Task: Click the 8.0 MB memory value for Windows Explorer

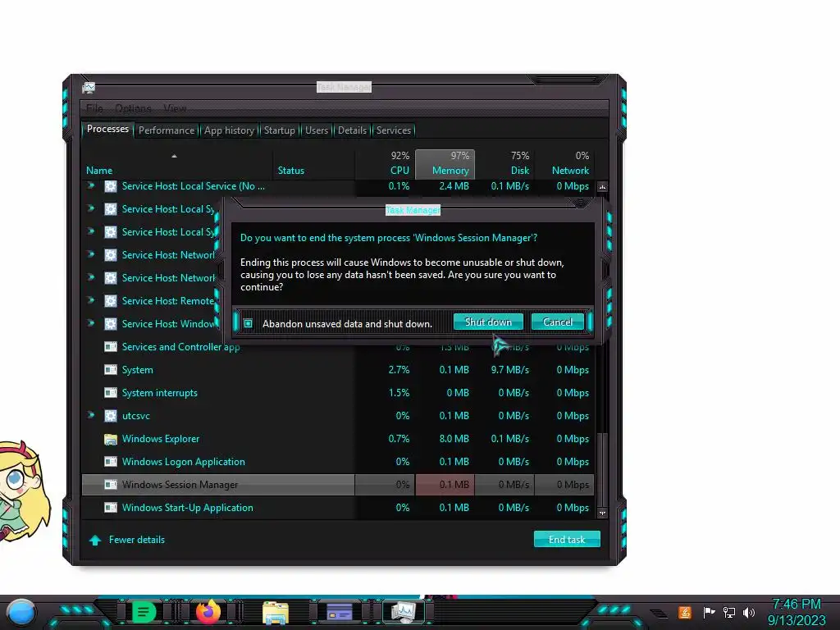Action: (454, 439)
